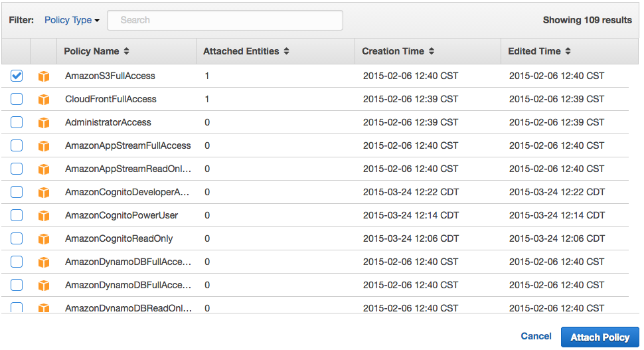Screen dimensions: 644x350
Task: Select the AdministratorAccess policy name
Action: click(108, 122)
